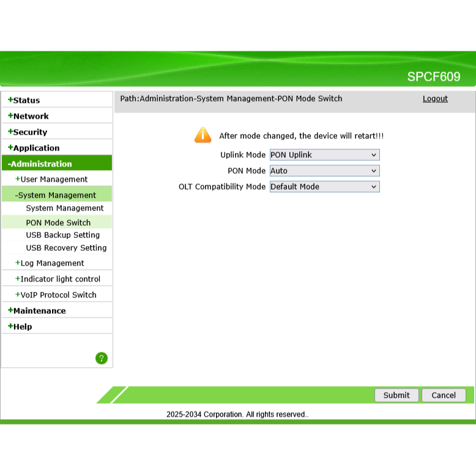Screen dimensions: 476x476
Task: Expand User Management submenu
Action: 54,179
